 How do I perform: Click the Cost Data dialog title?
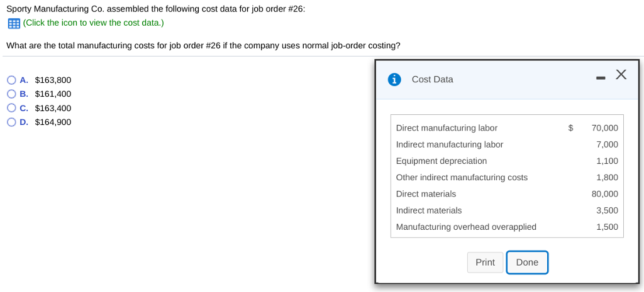(x=432, y=79)
